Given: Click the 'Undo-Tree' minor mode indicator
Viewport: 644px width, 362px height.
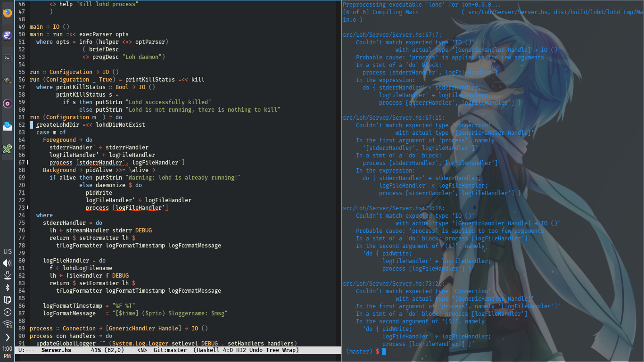Looking at the screenshot, I should [x=265, y=350].
